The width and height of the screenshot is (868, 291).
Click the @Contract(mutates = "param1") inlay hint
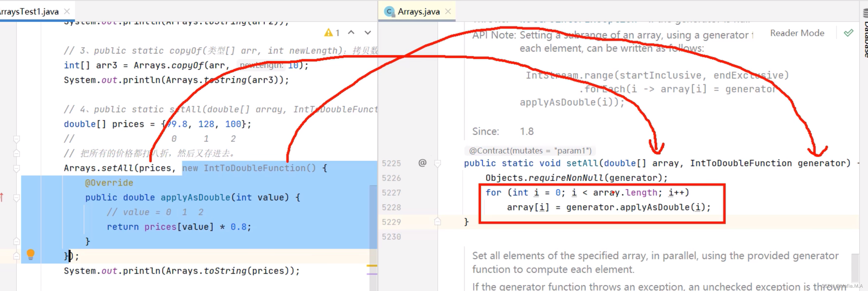coord(530,151)
